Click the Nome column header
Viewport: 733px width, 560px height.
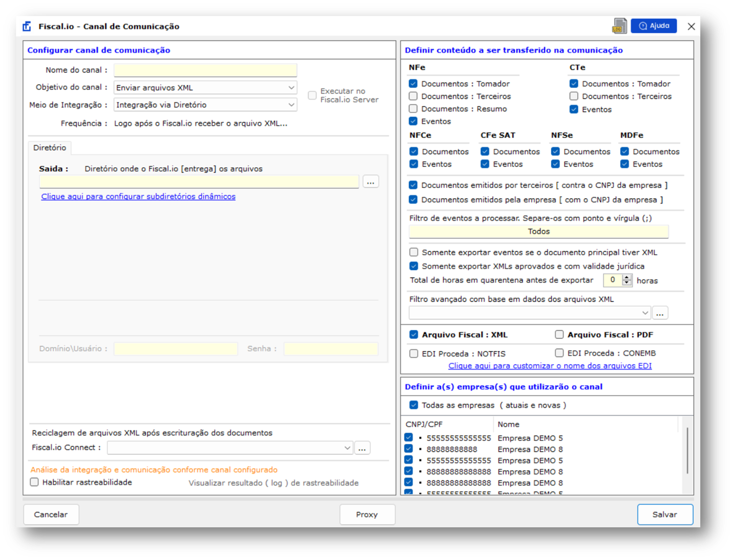pyautogui.click(x=509, y=424)
